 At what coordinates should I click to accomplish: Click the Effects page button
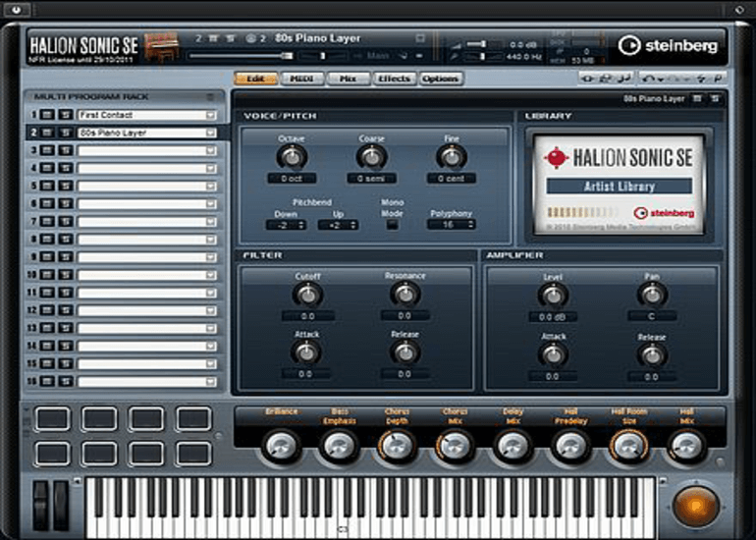394,79
